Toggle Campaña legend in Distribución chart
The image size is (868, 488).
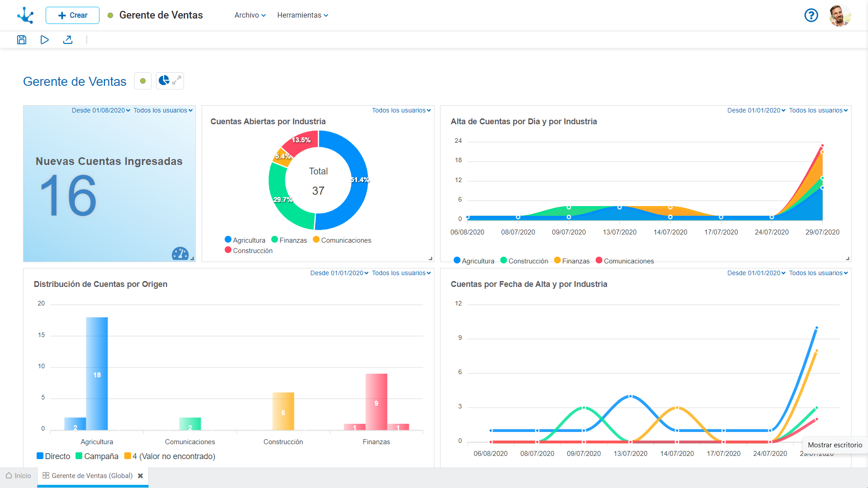coord(97,456)
